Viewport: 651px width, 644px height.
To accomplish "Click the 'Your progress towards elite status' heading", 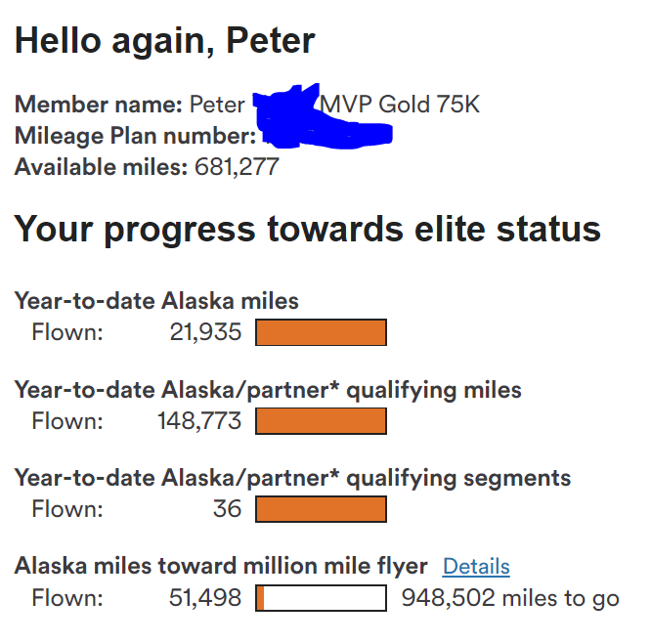I will [307, 230].
